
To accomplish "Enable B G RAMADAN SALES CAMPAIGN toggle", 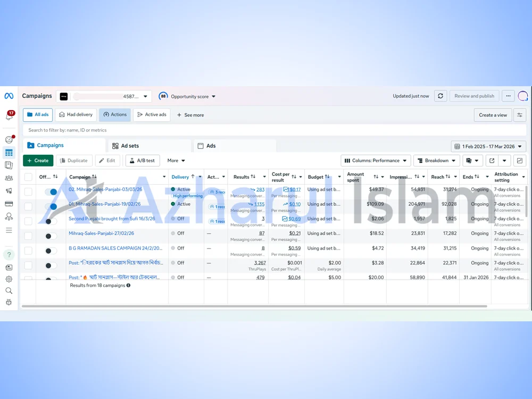I will coord(51,251).
